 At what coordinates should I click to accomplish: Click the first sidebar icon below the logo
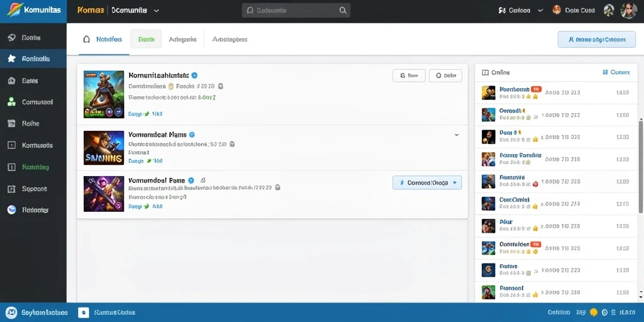tap(11, 38)
